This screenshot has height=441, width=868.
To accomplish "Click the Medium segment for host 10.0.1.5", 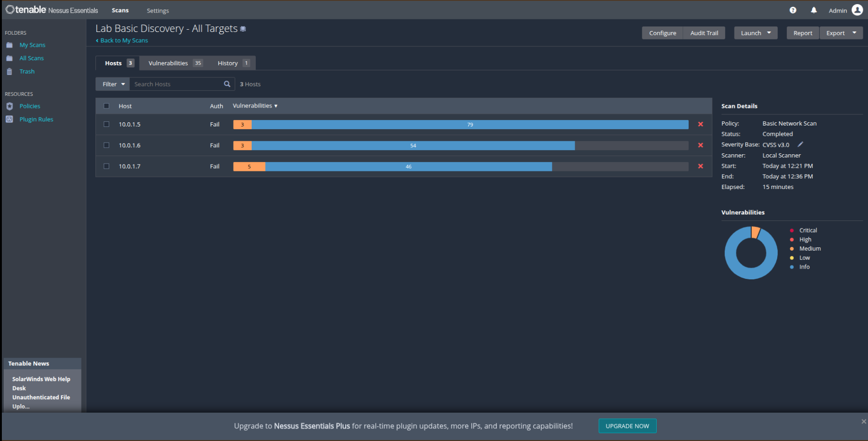I will [x=242, y=124].
